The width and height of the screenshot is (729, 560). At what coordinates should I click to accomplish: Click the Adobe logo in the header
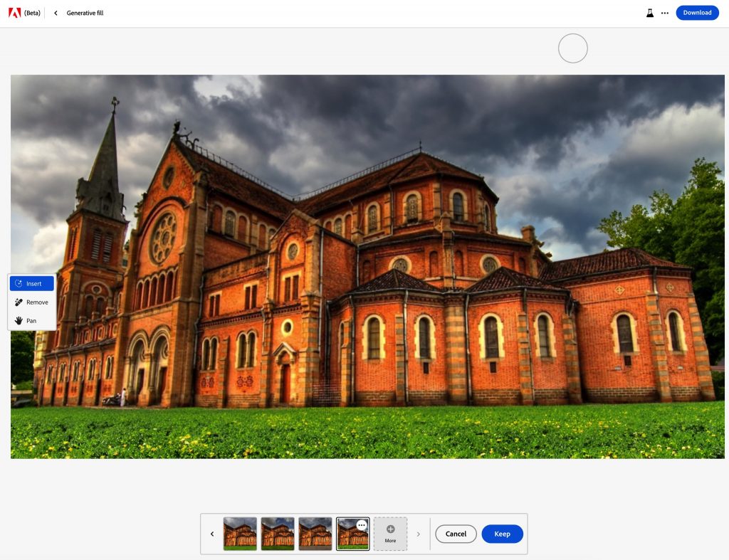(14, 13)
